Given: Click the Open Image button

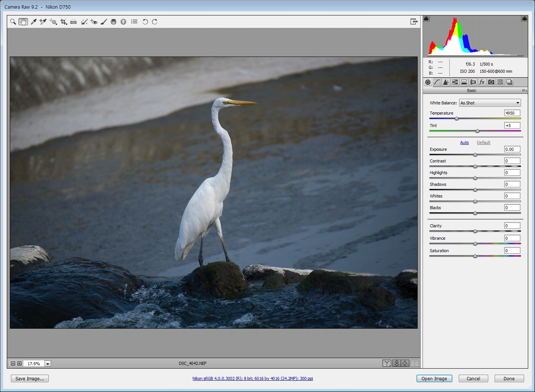Looking at the screenshot, I should (434, 378).
